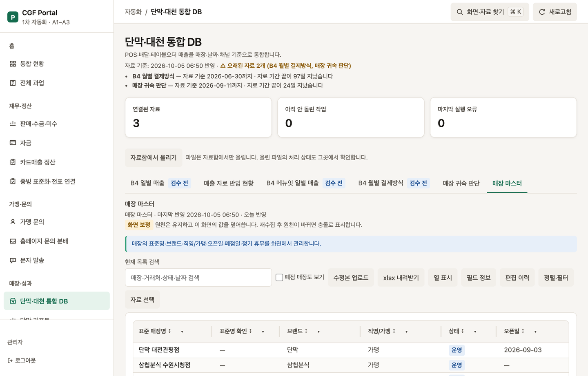Click the 자동화 breadcrumb link
This screenshot has width=588, height=376.
coord(133,12)
